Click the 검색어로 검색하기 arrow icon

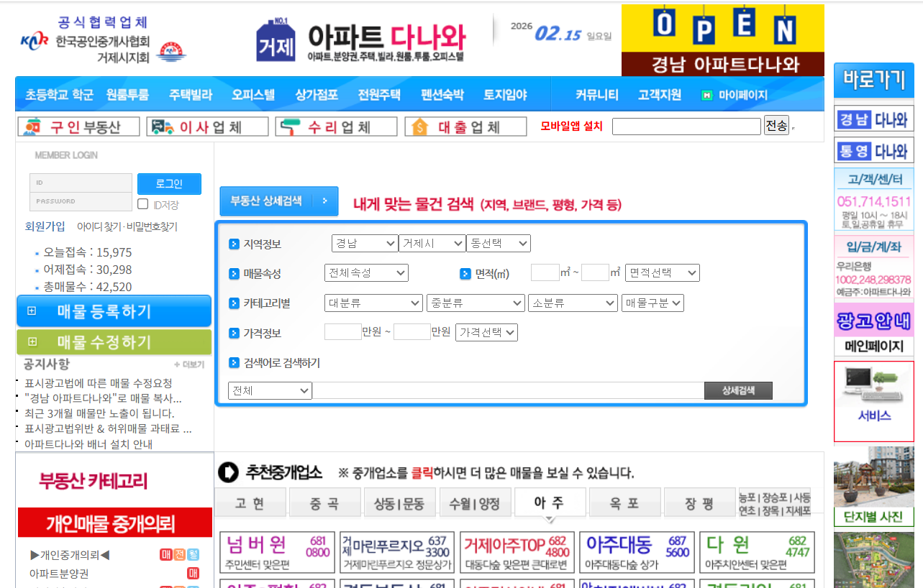pyautogui.click(x=234, y=362)
